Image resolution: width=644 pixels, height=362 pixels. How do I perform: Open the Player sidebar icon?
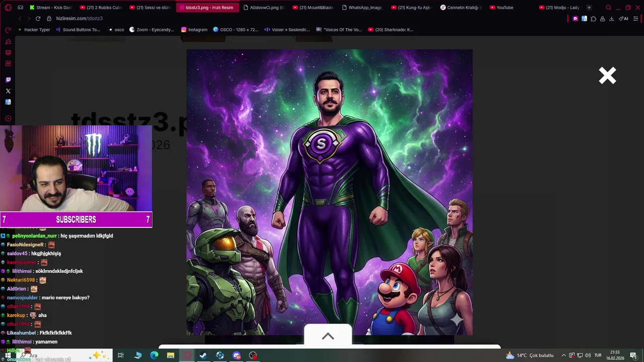[x=8, y=119]
